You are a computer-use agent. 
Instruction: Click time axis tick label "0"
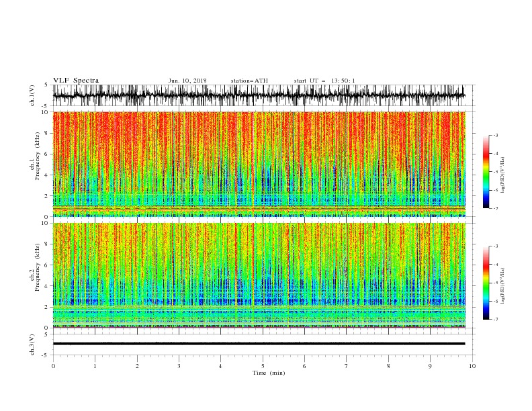(53, 366)
